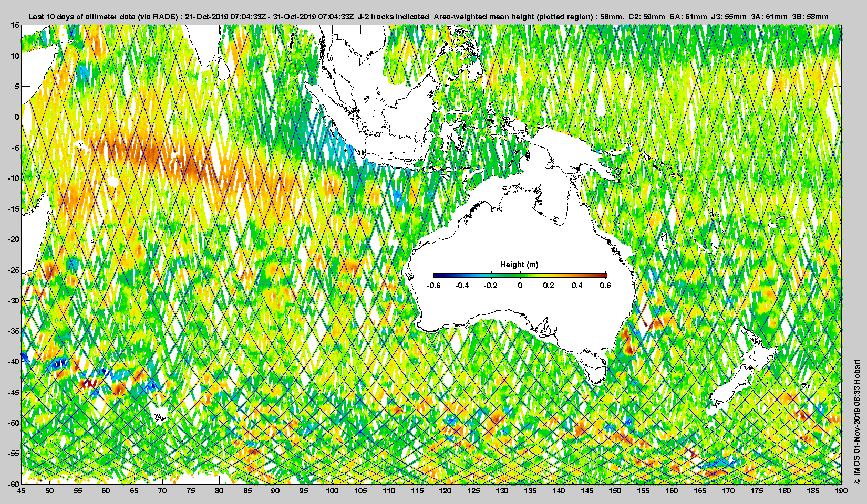Image resolution: width=867 pixels, height=504 pixels.
Task: Click the start date "21-Oct-2019 07:04:33Z"
Action: [x=226, y=17]
